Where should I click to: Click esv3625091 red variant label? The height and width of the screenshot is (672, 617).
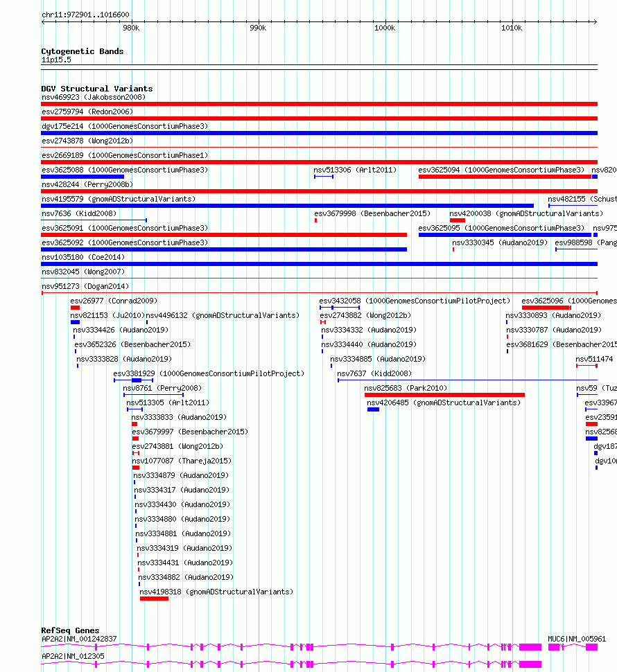coord(125,229)
